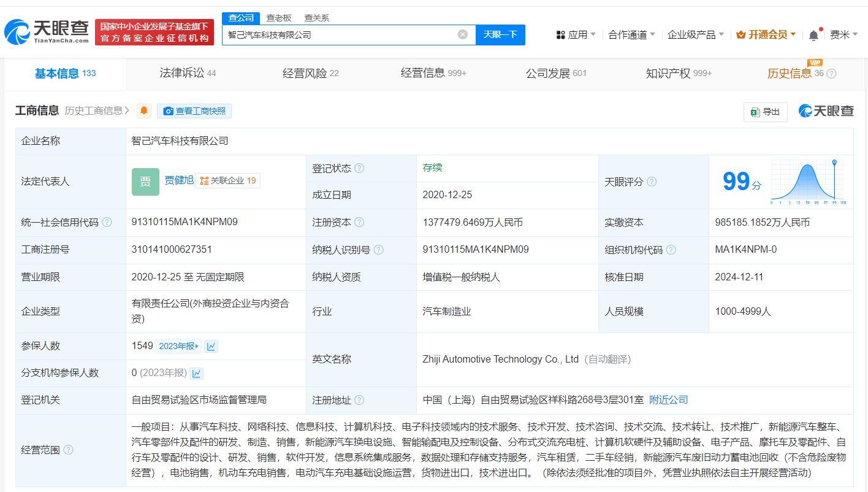Open 附近公司 nearby companies link

pyautogui.click(x=669, y=400)
